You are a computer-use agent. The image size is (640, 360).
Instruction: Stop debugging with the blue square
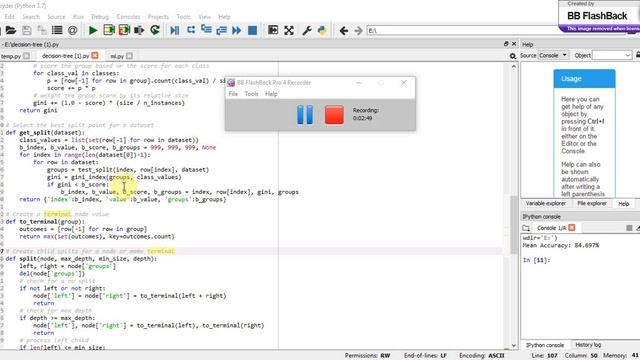[253, 30]
